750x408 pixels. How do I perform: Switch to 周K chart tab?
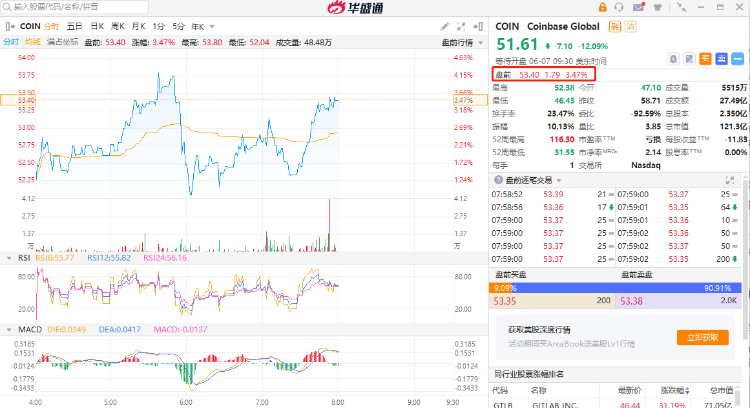point(118,26)
